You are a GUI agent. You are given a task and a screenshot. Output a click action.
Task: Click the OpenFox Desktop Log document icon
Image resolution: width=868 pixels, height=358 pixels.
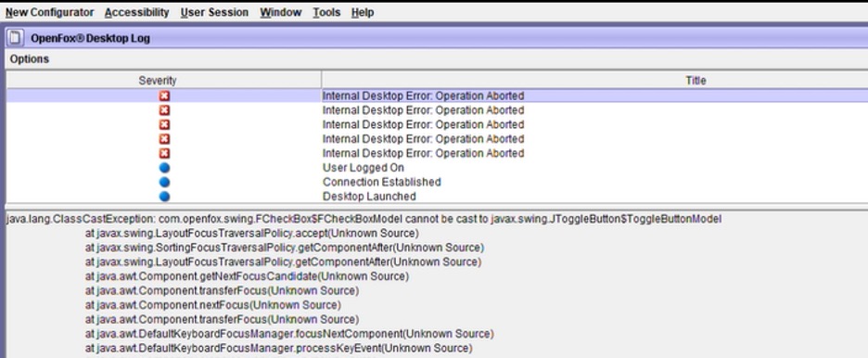pyautogui.click(x=16, y=38)
